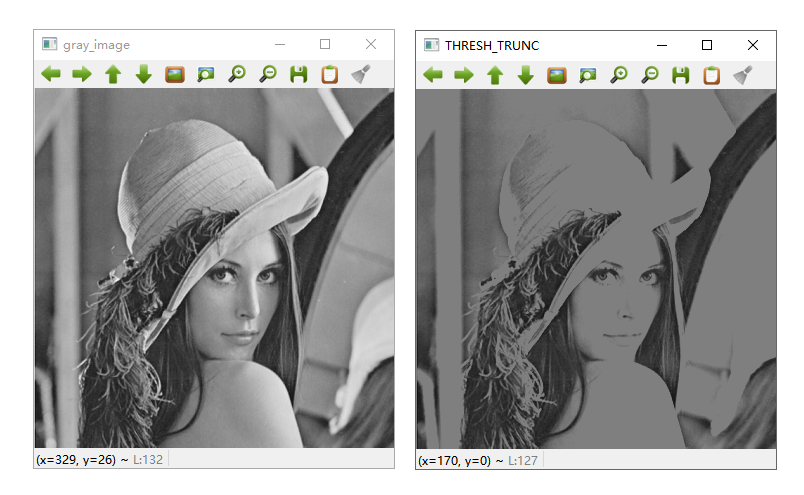
Task: Pan up in THRESH_TRUNC window
Action: tap(495, 75)
